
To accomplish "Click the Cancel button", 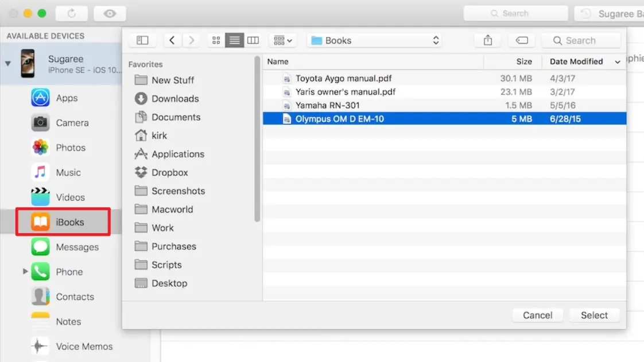I will point(538,315).
